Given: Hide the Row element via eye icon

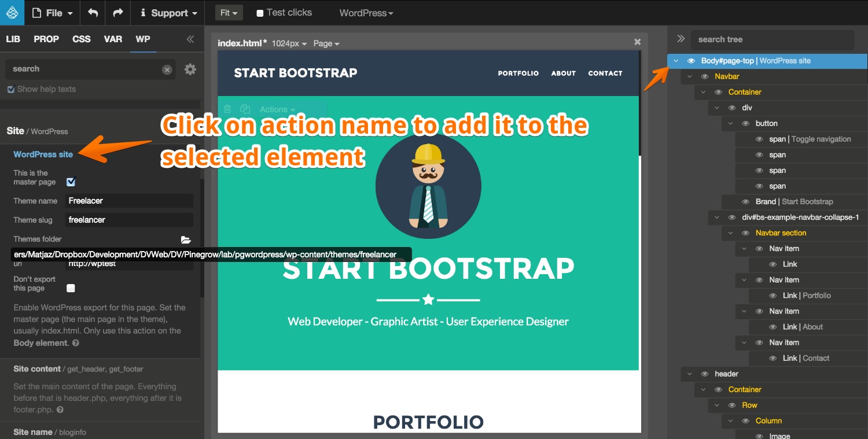Looking at the screenshot, I should click(x=732, y=405).
